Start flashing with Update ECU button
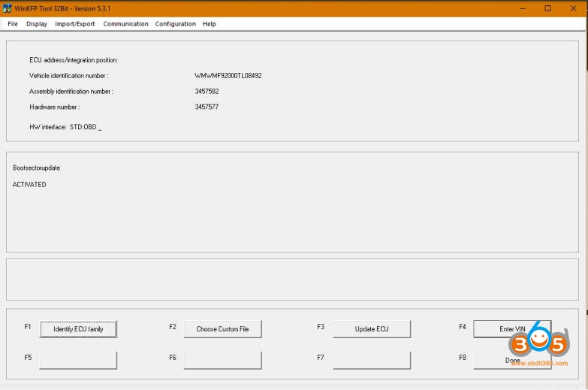Image resolution: width=588 pixels, height=390 pixels. point(372,329)
